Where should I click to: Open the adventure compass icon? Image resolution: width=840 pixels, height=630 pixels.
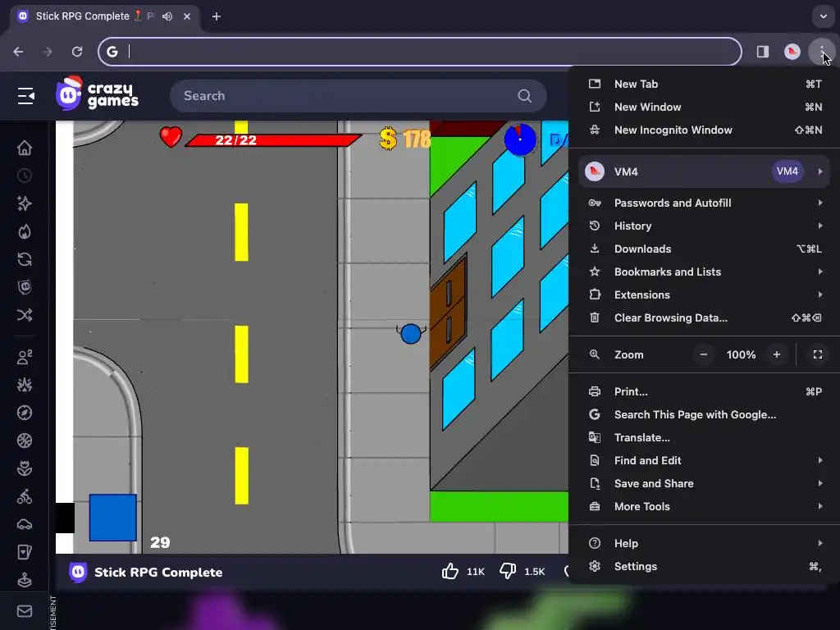(24, 413)
